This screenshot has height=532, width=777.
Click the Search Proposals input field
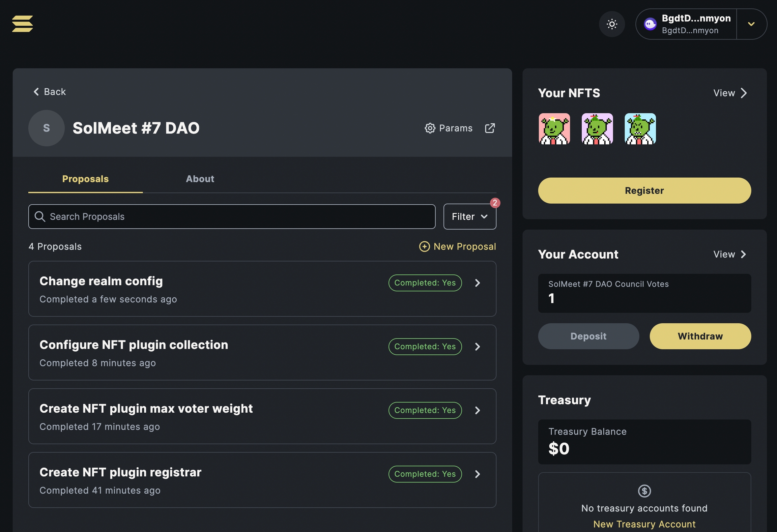click(232, 216)
